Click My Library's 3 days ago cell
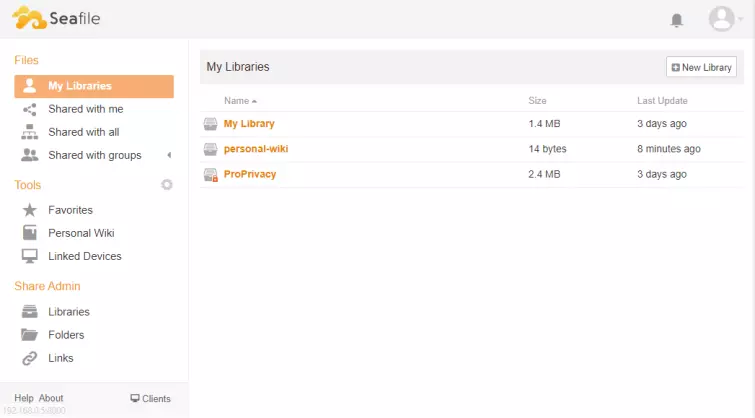This screenshot has width=755, height=418. [x=662, y=124]
